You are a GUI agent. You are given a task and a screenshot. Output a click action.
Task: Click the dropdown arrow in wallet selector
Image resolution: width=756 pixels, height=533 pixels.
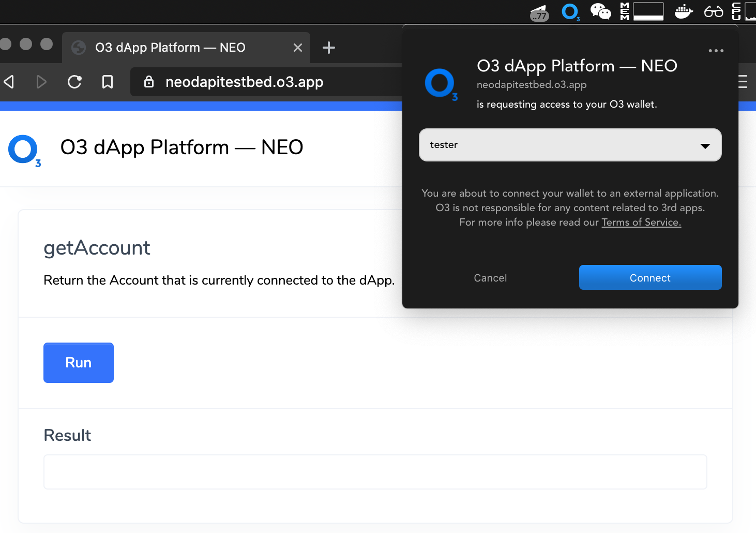pyautogui.click(x=705, y=145)
